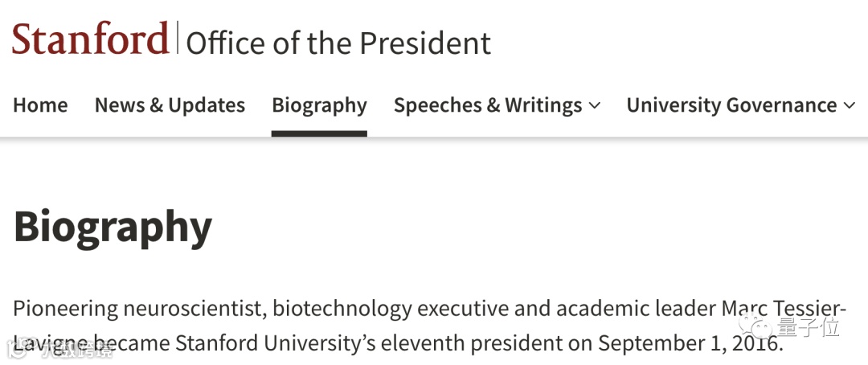The image size is (868, 365).
Task: Click the Stanford wordmark logo
Action: click(x=90, y=39)
